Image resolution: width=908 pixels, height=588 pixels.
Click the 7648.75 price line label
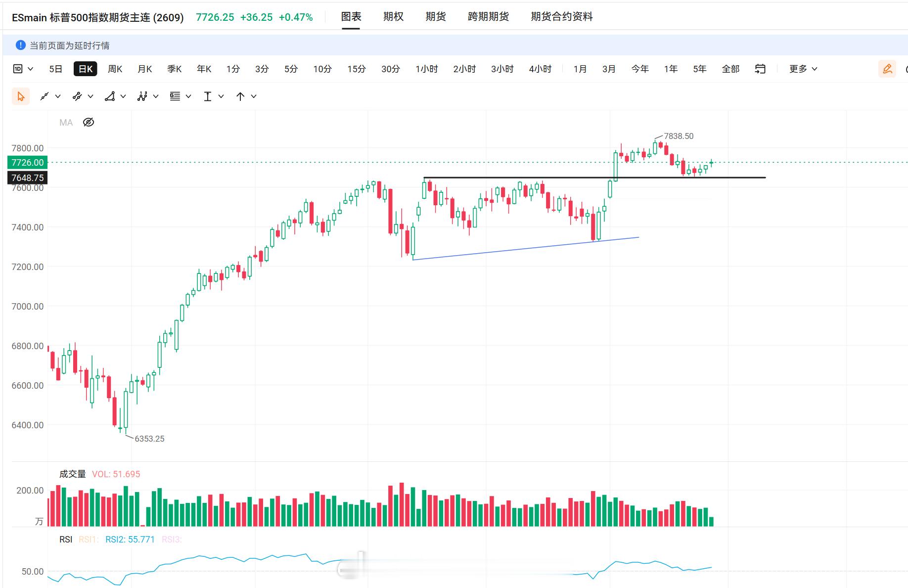[x=28, y=178]
